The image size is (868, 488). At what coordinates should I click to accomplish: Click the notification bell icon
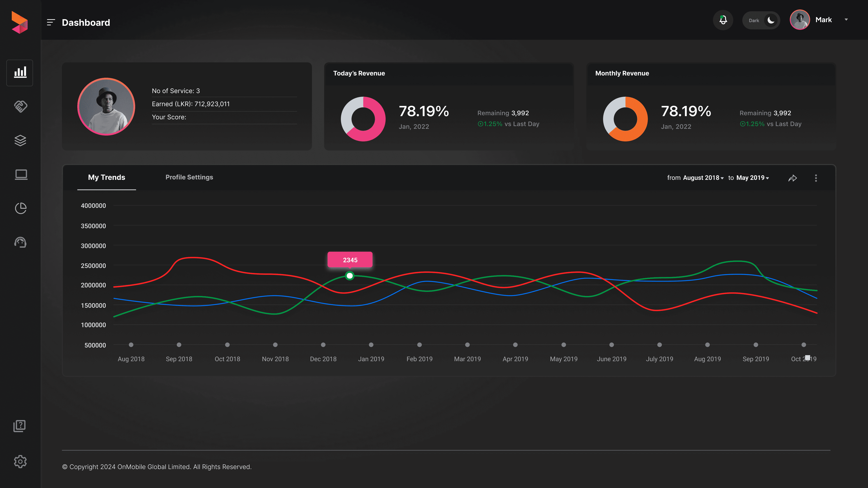tap(723, 20)
